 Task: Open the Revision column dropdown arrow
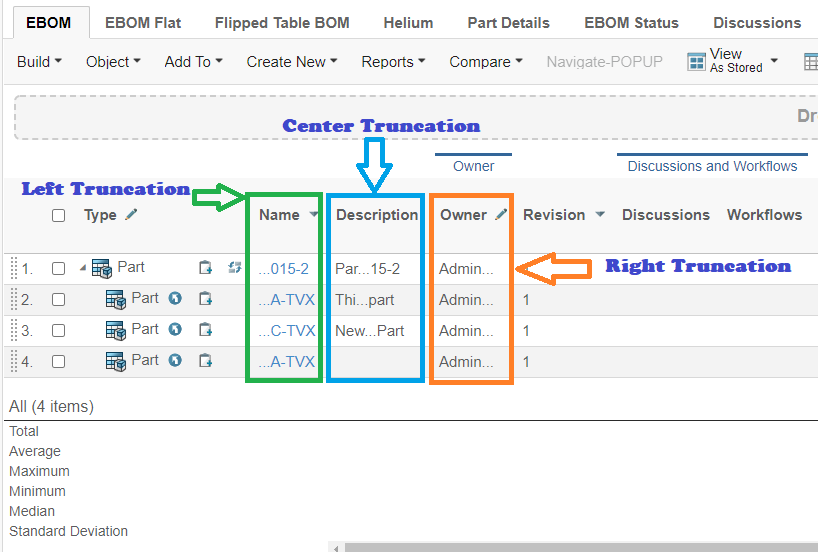point(600,215)
